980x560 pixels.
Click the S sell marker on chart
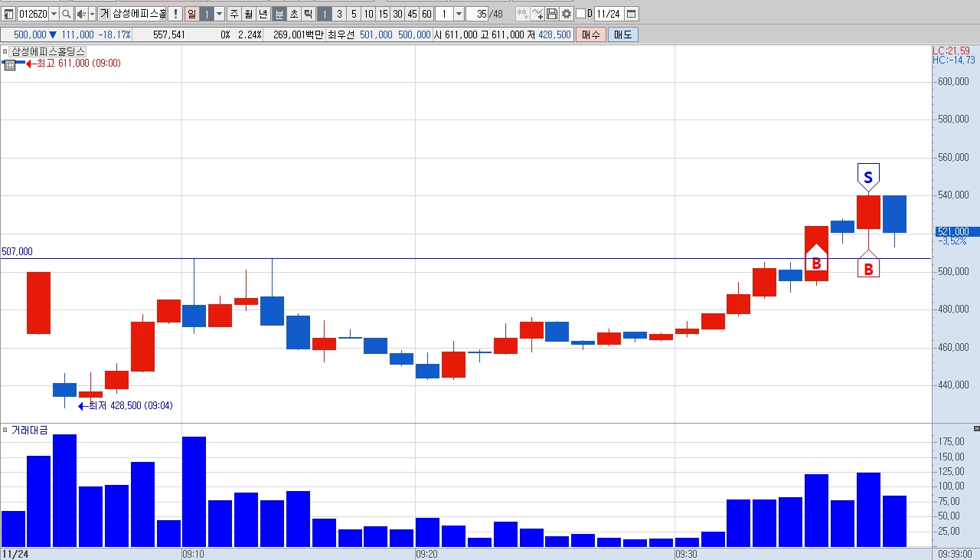point(867,178)
